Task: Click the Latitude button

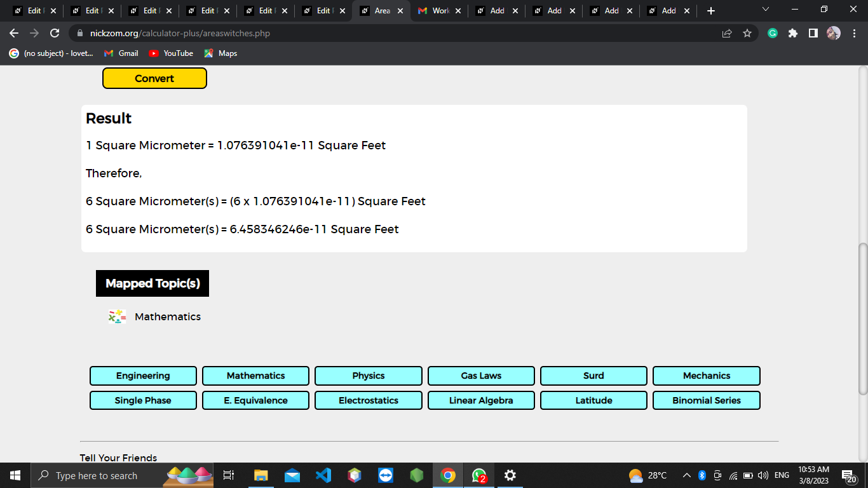Action: click(x=593, y=400)
